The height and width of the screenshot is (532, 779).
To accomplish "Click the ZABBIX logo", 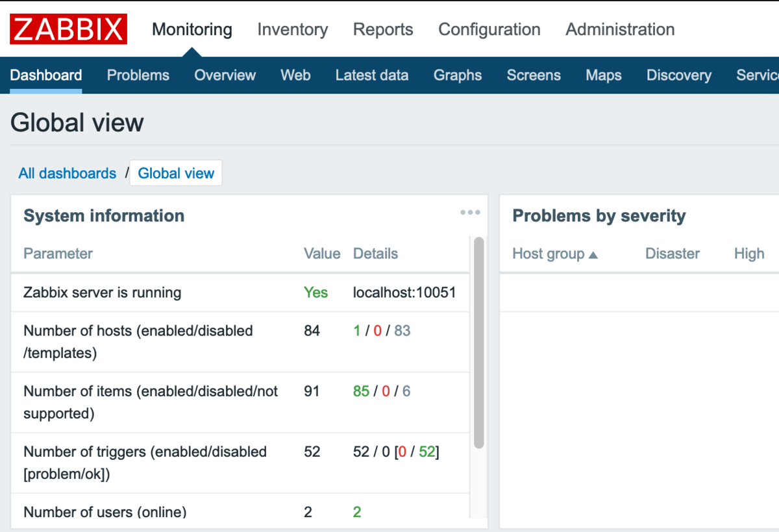I will [x=68, y=29].
